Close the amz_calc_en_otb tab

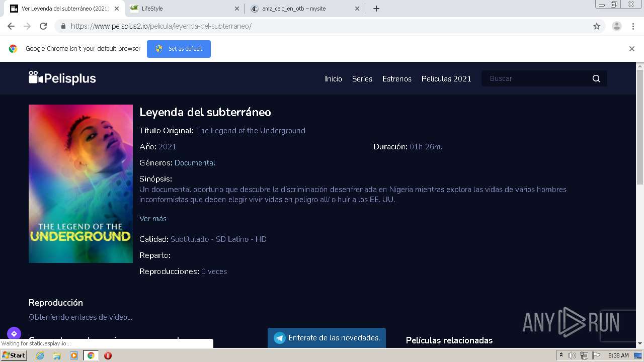[x=357, y=9]
